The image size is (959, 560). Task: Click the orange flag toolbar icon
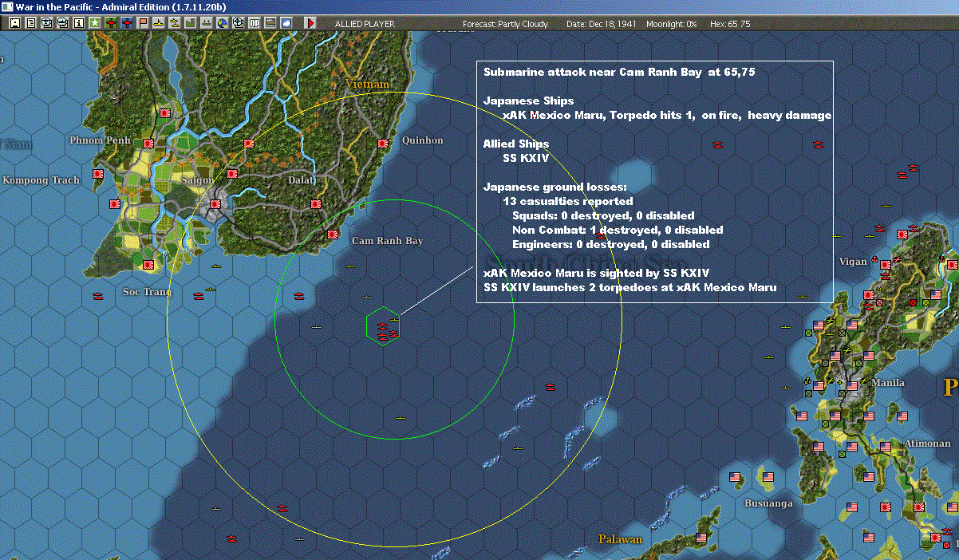coord(143,23)
